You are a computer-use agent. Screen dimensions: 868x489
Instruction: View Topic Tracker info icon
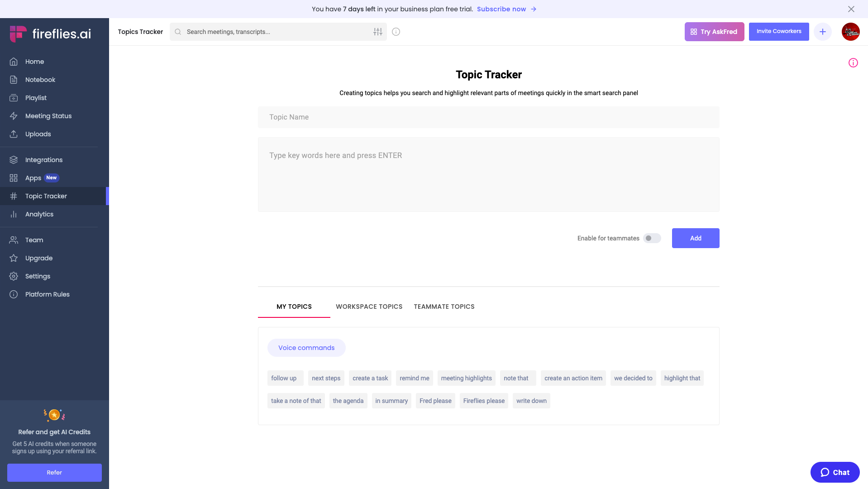coord(853,62)
